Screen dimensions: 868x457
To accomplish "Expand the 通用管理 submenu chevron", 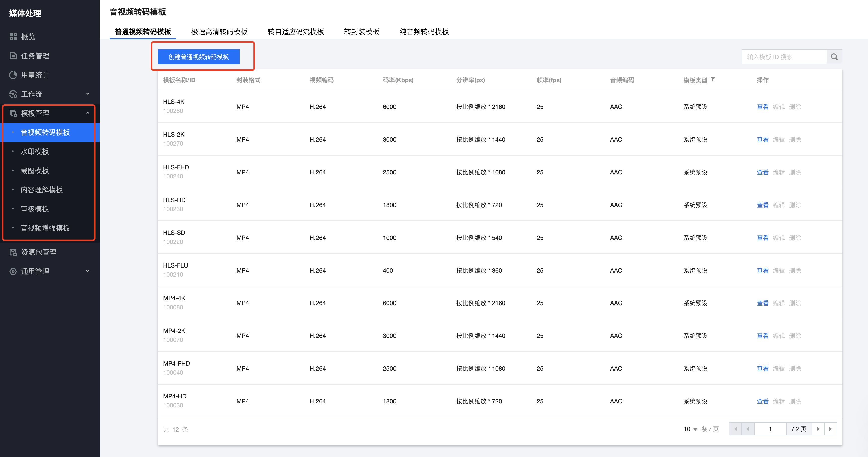I will point(88,271).
